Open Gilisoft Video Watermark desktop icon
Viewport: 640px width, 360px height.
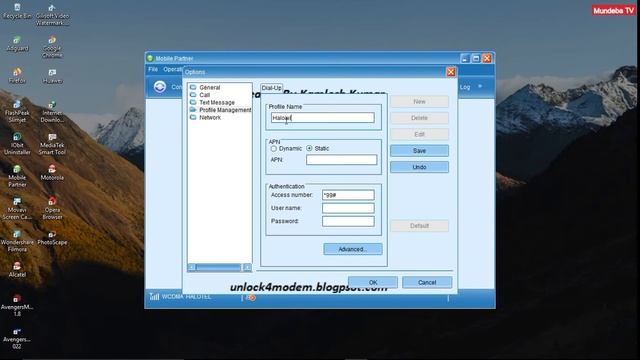52,15
